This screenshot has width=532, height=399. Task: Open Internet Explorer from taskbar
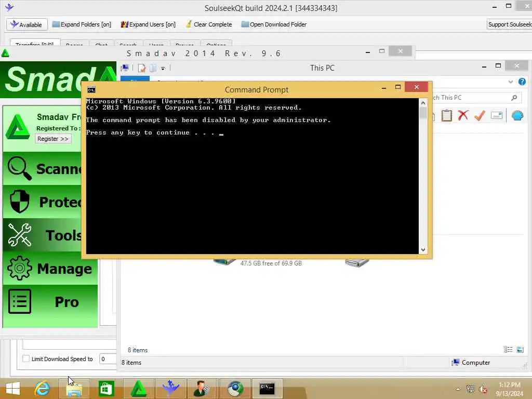click(x=42, y=389)
